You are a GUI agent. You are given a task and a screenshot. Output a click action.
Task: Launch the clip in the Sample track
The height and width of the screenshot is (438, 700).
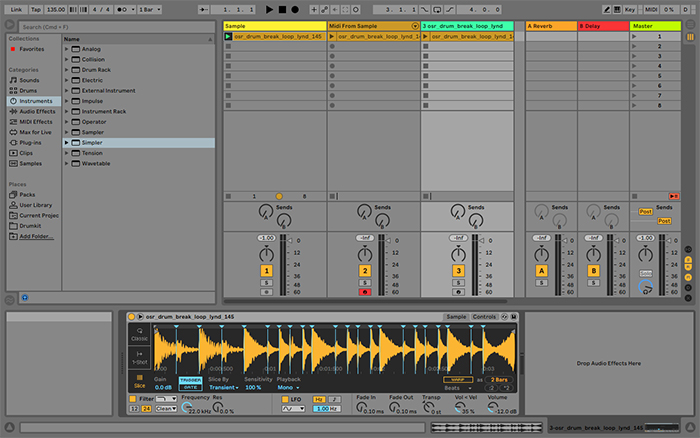pyautogui.click(x=228, y=37)
